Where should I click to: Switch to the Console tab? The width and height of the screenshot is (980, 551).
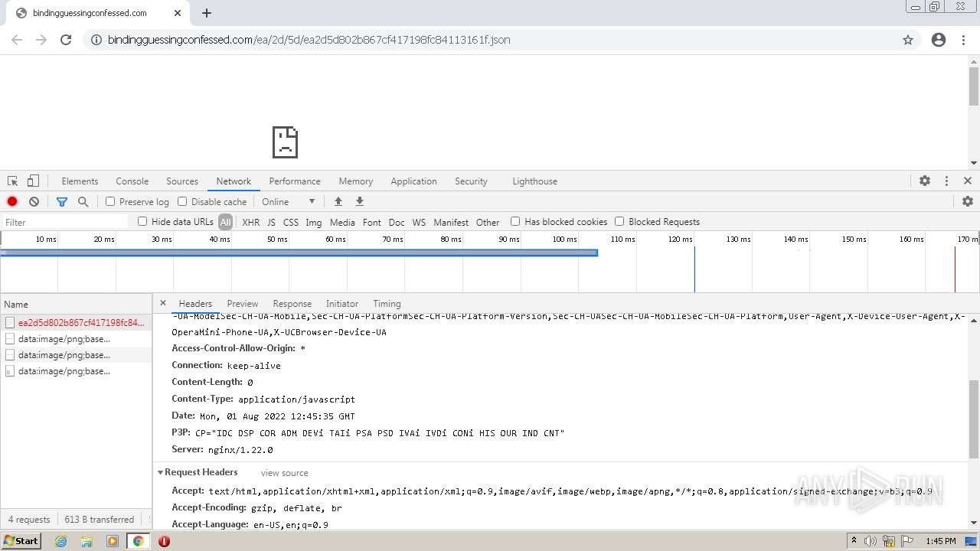(x=132, y=181)
